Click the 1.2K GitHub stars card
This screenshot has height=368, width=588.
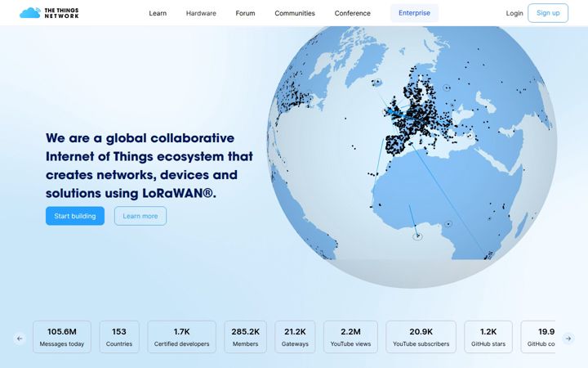click(x=488, y=337)
